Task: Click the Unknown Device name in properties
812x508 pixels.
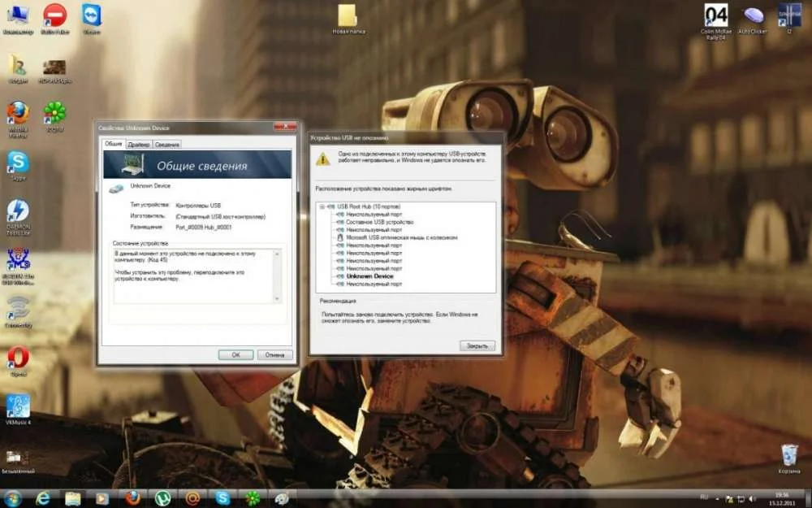Action: click(150, 185)
